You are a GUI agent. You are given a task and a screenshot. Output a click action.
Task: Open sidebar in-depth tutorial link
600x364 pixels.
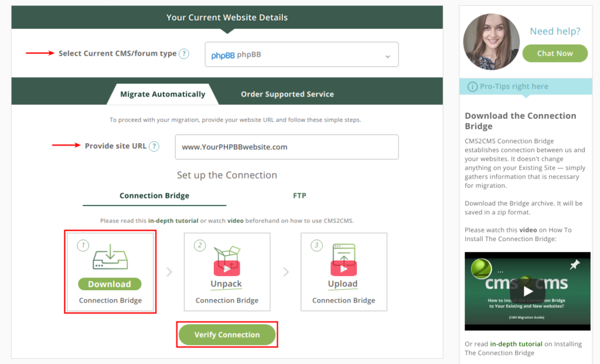pyautogui.click(x=516, y=344)
